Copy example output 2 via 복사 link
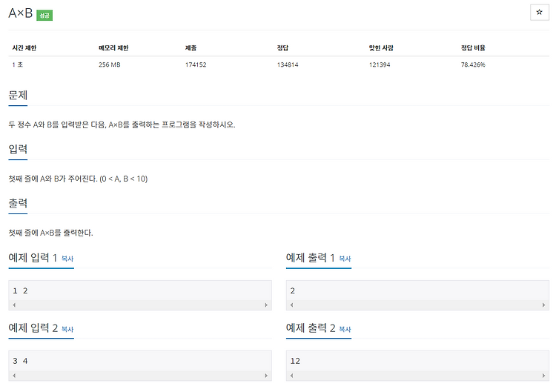556x392 pixels. [345, 329]
